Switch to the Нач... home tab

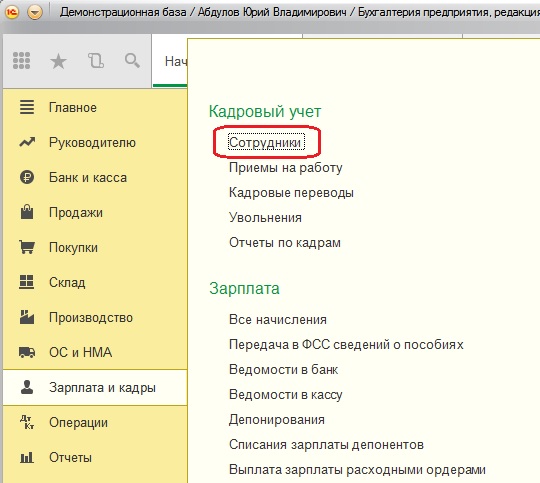(170, 61)
